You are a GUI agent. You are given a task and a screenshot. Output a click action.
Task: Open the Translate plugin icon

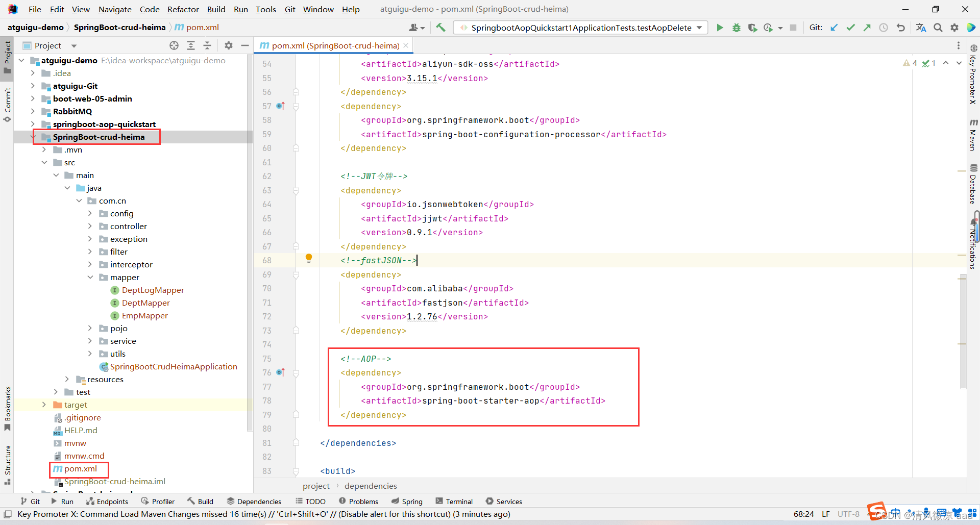(x=921, y=28)
